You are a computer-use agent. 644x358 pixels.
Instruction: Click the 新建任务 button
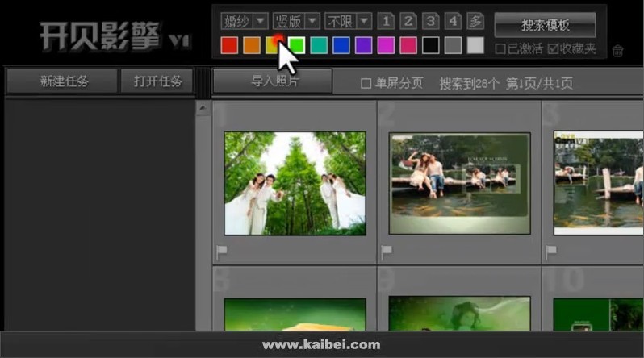[x=62, y=81]
